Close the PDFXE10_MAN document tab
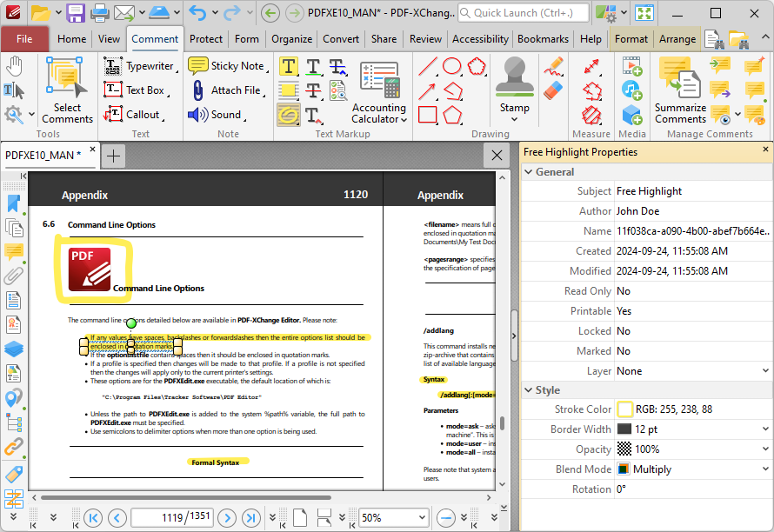774x532 pixels. coord(92,149)
